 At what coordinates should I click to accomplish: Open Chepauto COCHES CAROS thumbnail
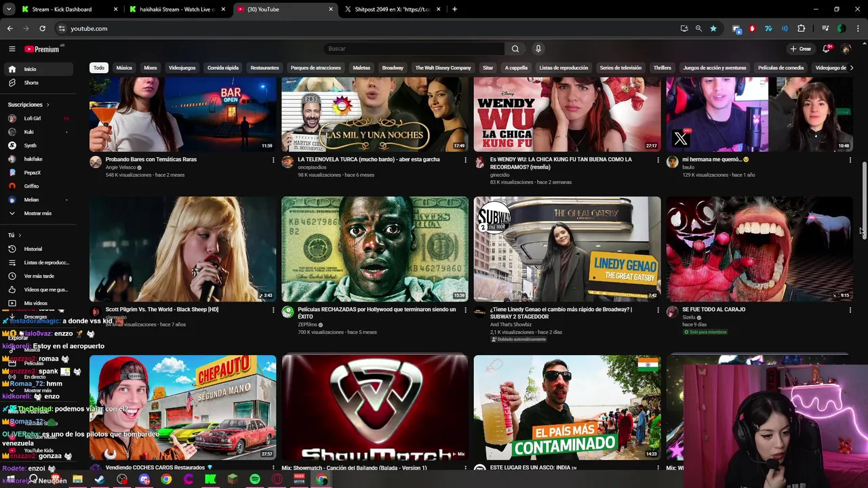[x=183, y=407]
